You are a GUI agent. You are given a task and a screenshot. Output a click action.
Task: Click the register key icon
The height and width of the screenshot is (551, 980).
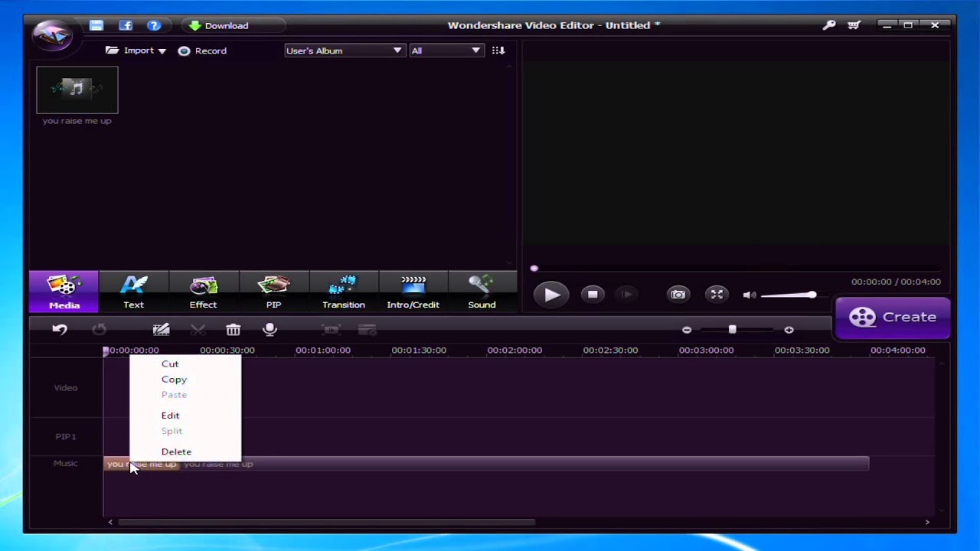pyautogui.click(x=829, y=25)
